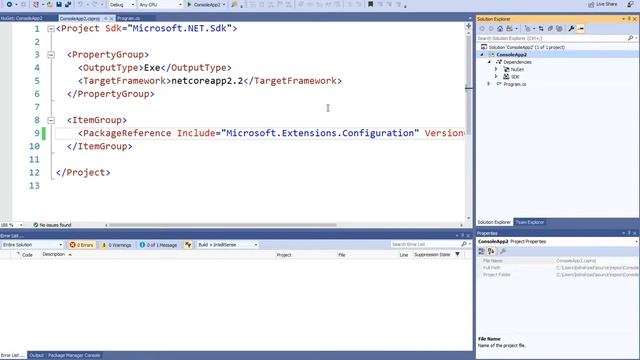Open the Debug configuration dropdown
Viewport: 640px width, 360px height.
[122, 4]
